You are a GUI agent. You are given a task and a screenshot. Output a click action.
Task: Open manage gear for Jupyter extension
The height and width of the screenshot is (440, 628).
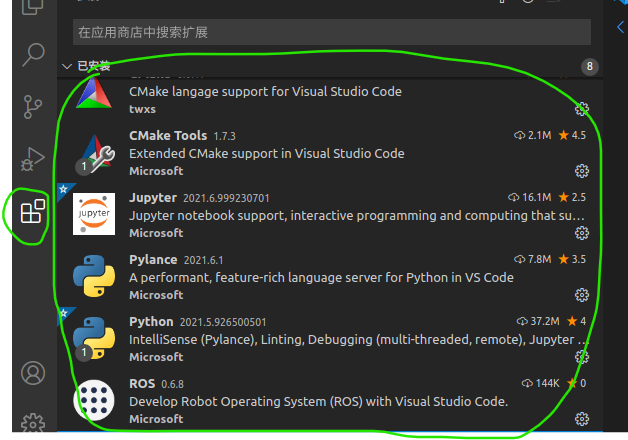582,233
